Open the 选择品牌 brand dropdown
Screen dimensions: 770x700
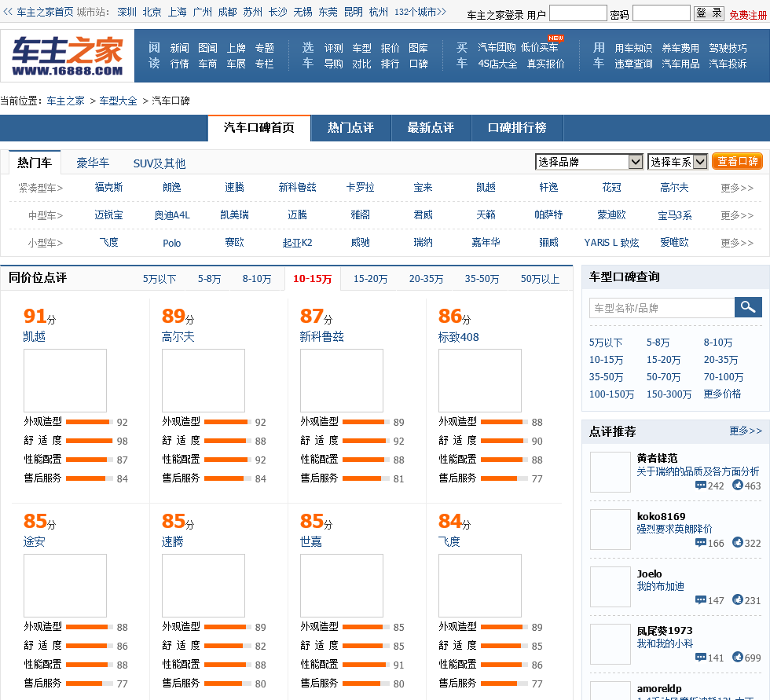point(589,162)
